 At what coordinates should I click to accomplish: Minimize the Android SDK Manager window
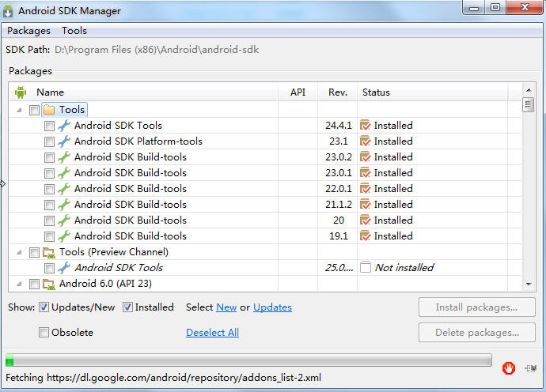pos(474,8)
